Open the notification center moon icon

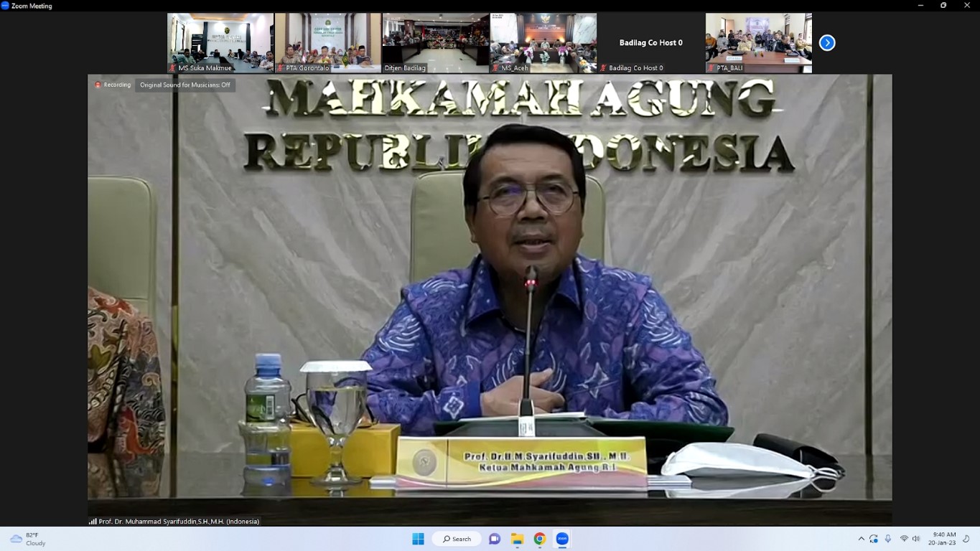pyautogui.click(x=966, y=539)
